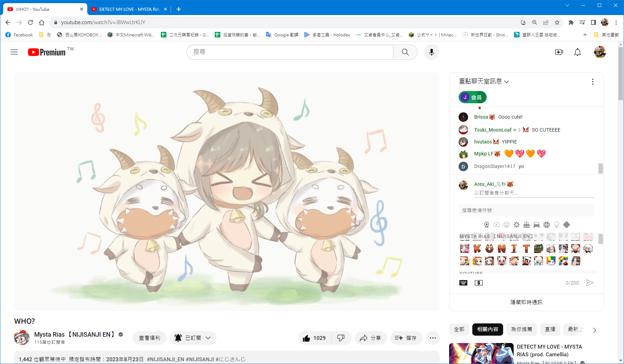This screenshot has width=624, height=364.
Task: Send chat message arrow icon
Action: click(590, 283)
